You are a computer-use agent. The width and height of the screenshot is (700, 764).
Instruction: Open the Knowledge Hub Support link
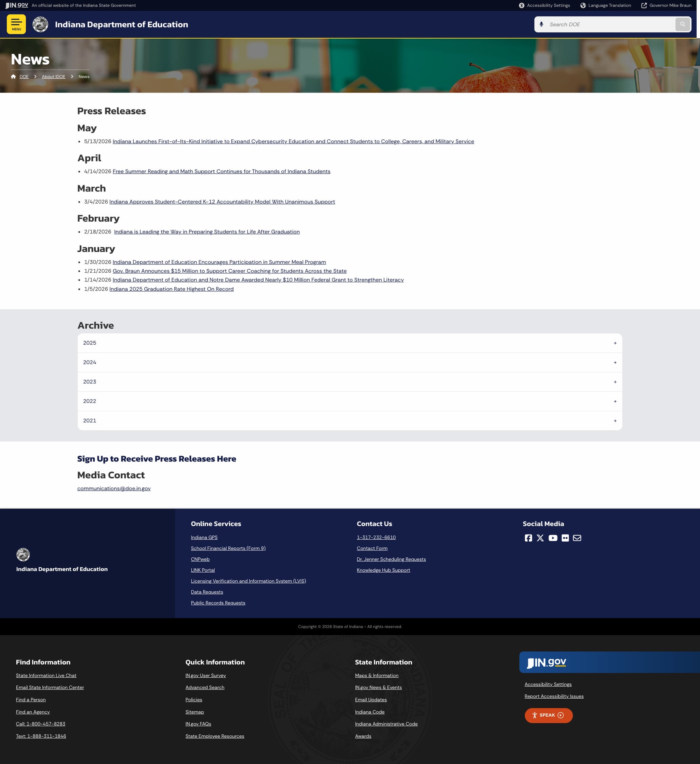pos(383,570)
